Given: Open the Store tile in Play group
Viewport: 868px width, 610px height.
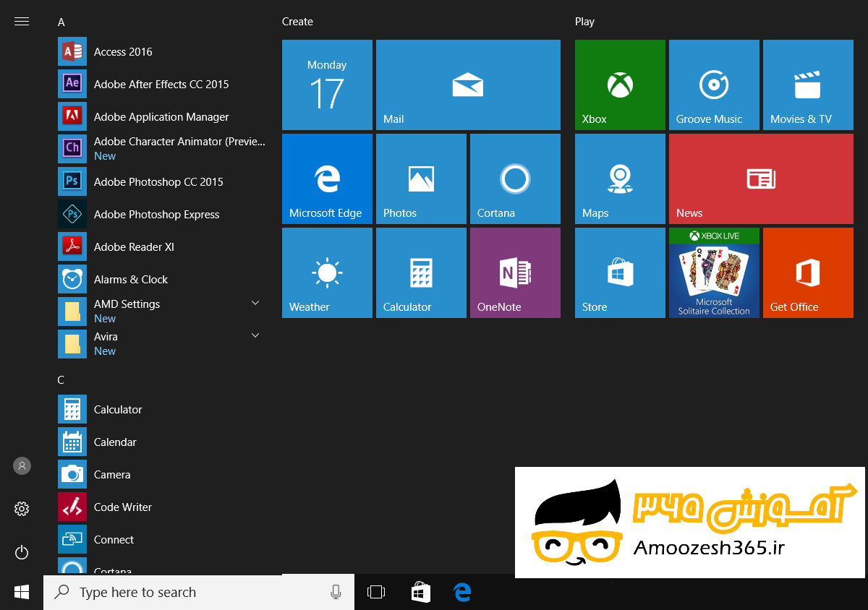Looking at the screenshot, I should click(620, 272).
